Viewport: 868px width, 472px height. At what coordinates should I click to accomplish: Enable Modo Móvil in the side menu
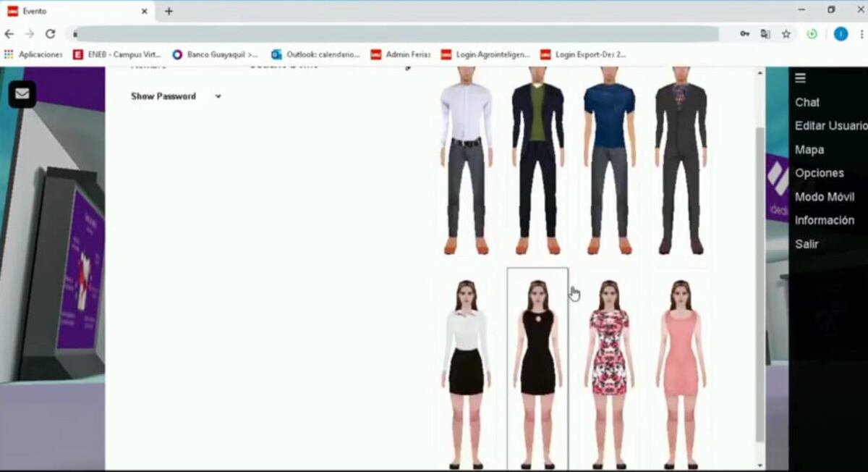coord(825,197)
